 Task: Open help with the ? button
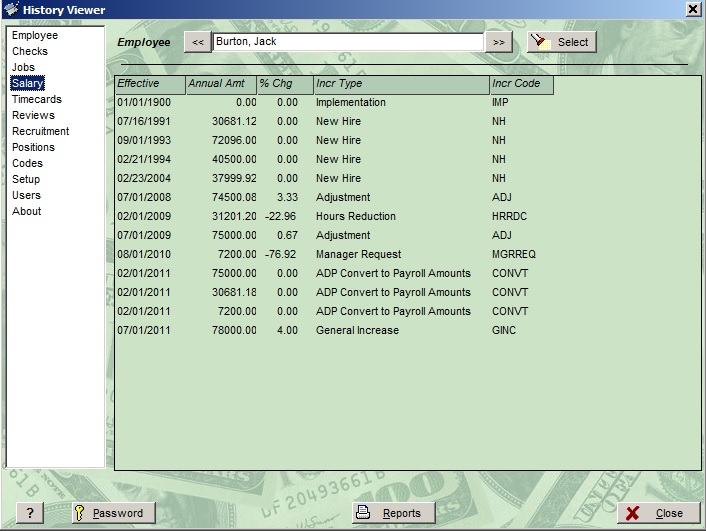(x=30, y=513)
